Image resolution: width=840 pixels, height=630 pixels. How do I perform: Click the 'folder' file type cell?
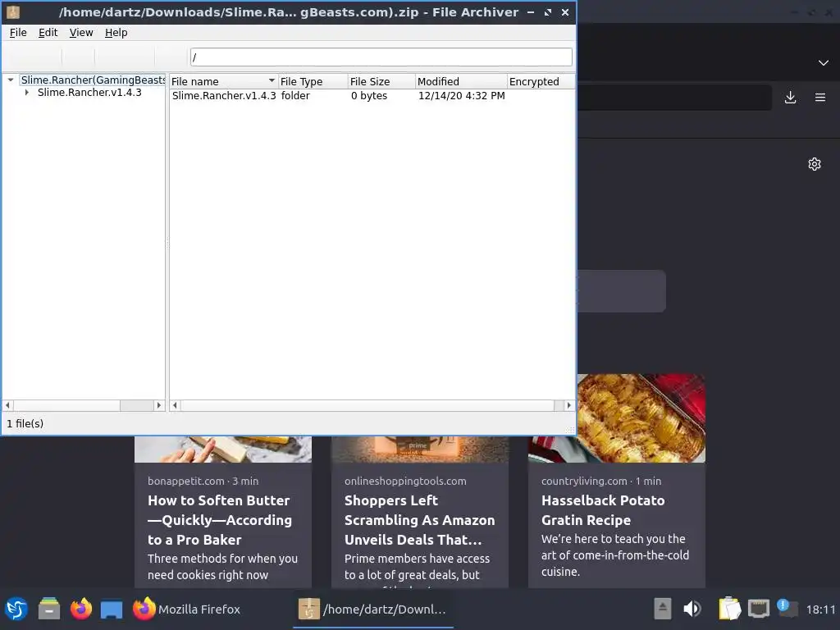click(x=295, y=96)
